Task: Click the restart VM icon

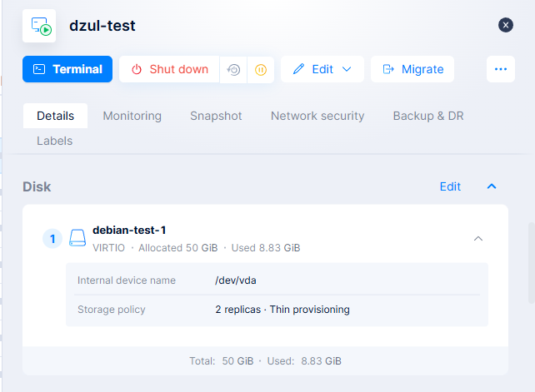Action: tap(234, 70)
